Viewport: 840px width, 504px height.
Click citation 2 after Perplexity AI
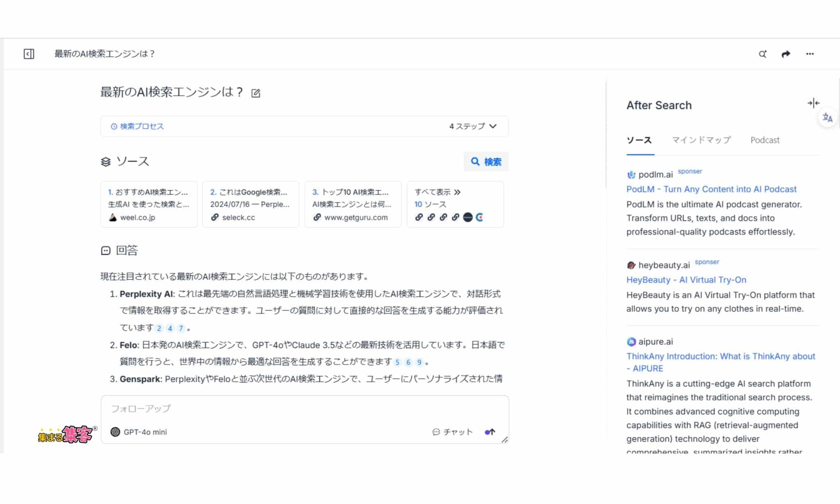pyautogui.click(x=159, y=328)
